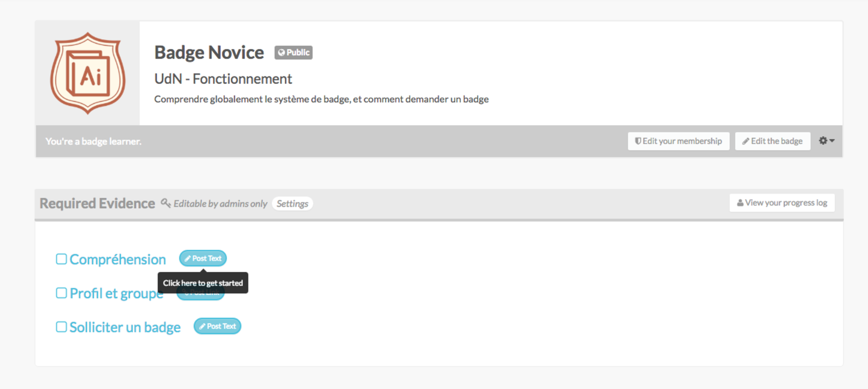This screenshot has height=389, width=868.
Task: Click the Badge Novice title
Action: click(x=209, y=53)
